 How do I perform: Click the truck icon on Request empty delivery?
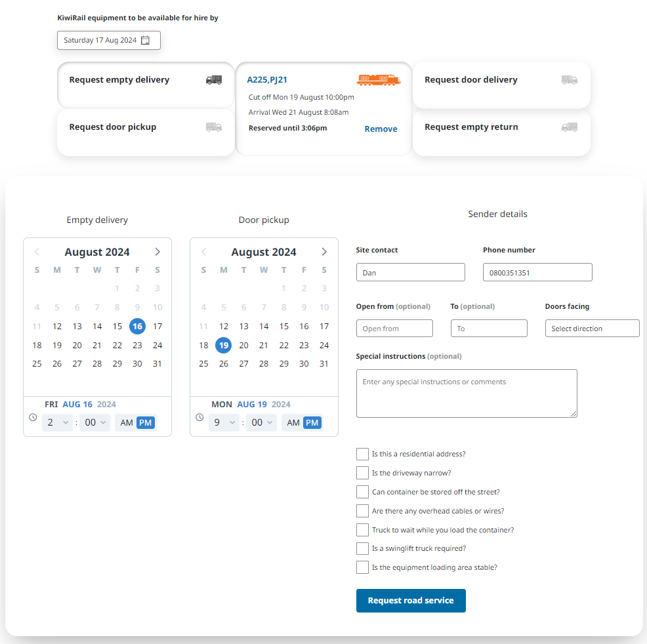214,80
